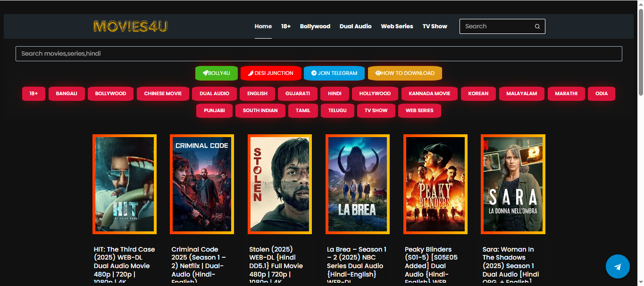Select the ODIA category tag
Viewport: 644px width, 286px height.
[x=602, y=93]
